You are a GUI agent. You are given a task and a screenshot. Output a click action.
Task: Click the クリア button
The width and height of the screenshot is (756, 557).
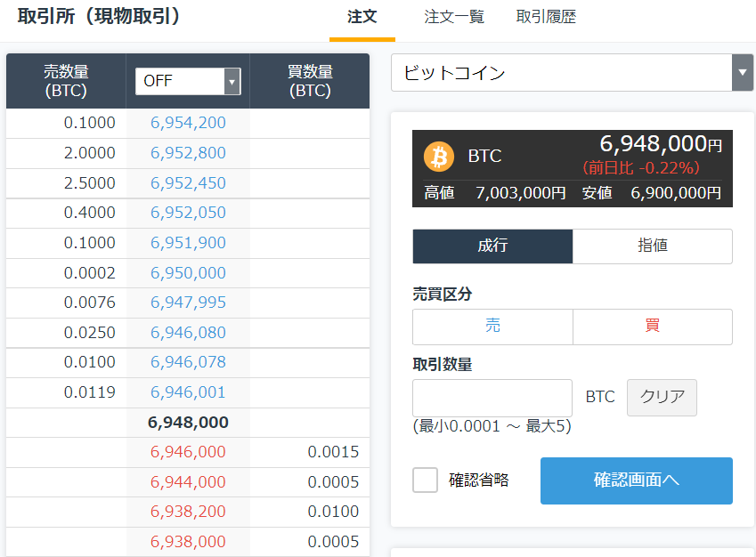coord(662,397)
